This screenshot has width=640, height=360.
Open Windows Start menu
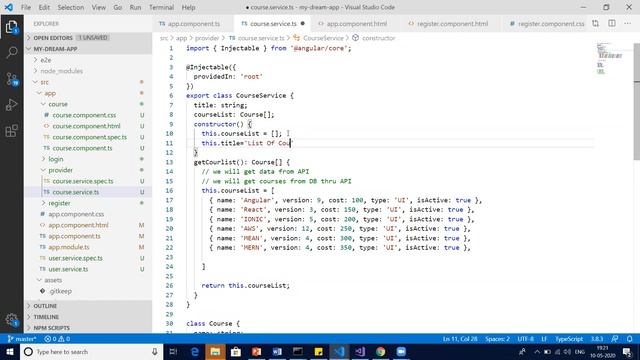10,352
